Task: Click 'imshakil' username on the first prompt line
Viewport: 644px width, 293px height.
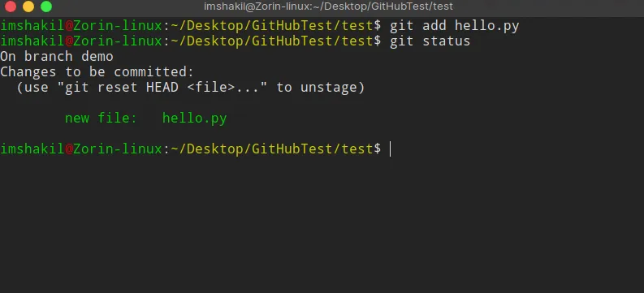Action: tap(32, 26)
